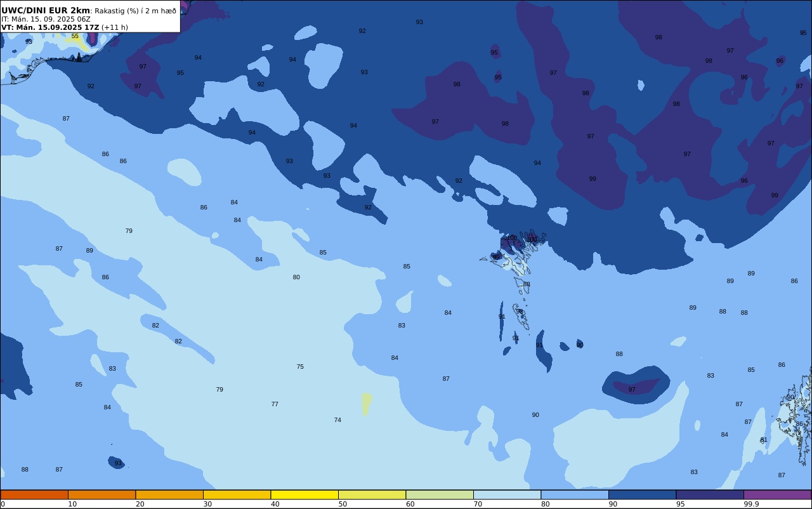Click the legend tick label '40'
This screenshot has width=812, height=509.
(275, 504)
